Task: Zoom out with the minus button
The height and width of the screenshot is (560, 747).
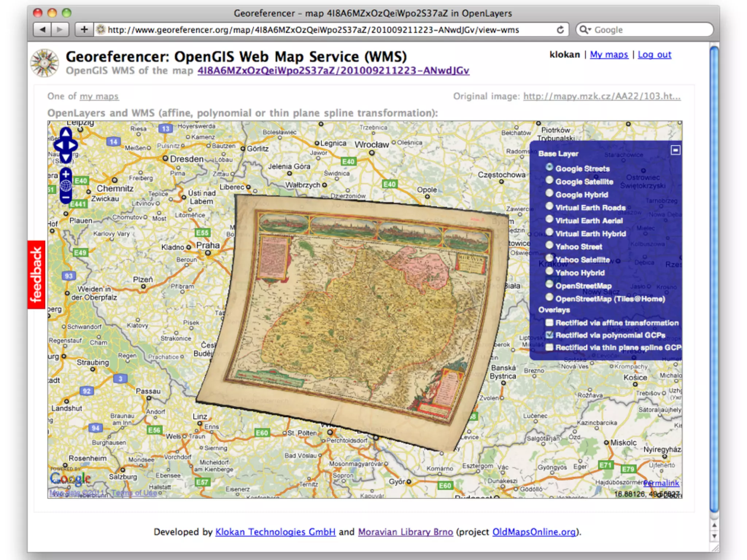Action: (66, 197)
